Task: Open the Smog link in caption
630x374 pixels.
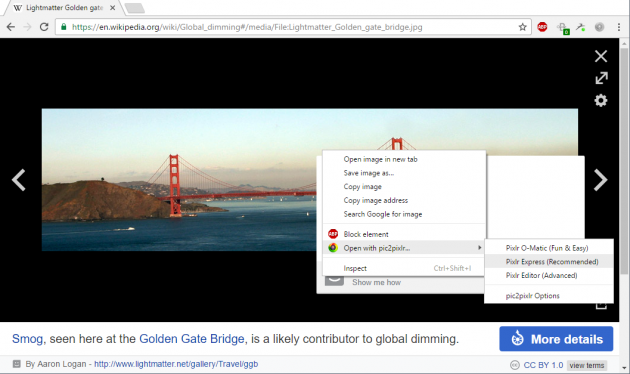Action: [27, 339]
